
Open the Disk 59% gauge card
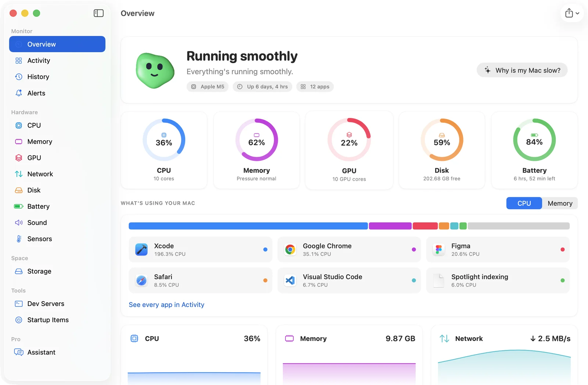click(x=442, y=150)
